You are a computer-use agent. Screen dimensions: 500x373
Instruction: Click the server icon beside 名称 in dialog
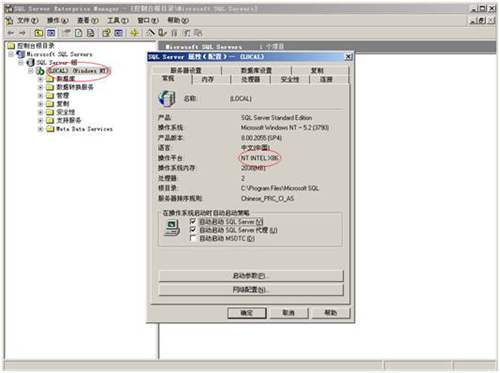pyautogui.click(x=167, y=99)
